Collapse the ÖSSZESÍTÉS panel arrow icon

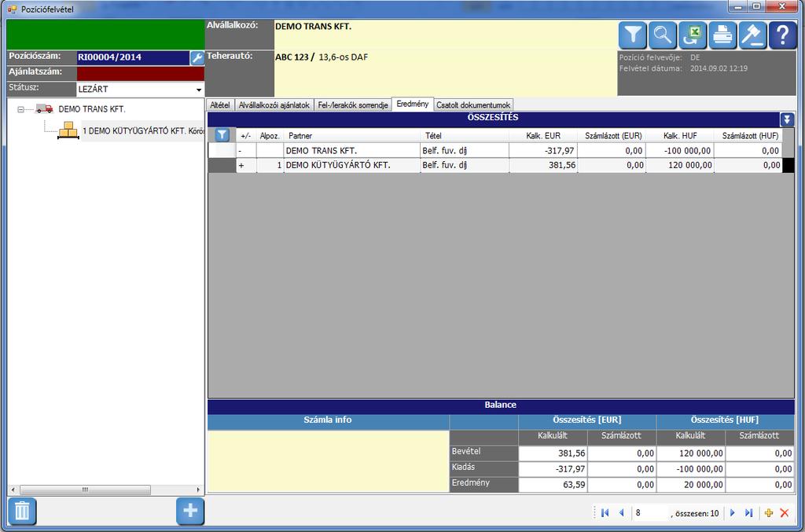point(786,119)
